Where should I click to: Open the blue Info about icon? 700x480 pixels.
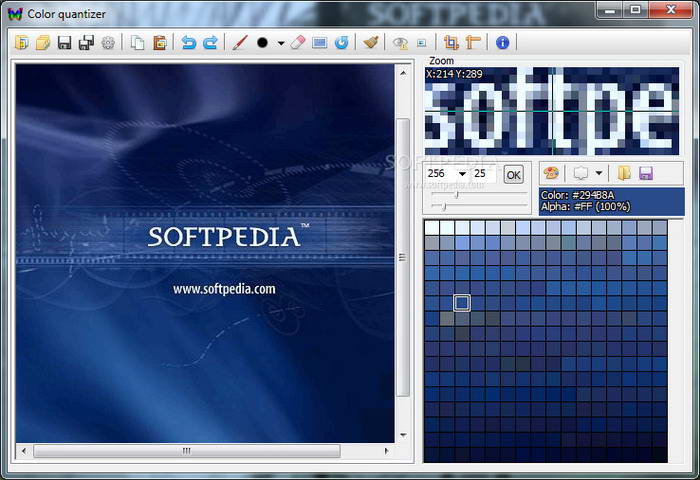502,43
